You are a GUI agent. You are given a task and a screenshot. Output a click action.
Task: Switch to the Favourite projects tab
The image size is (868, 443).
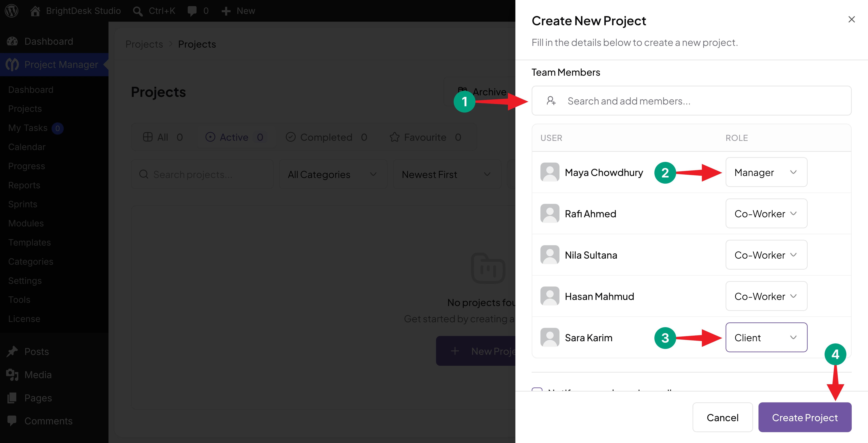pyautogui.click(x=425, y=137)
